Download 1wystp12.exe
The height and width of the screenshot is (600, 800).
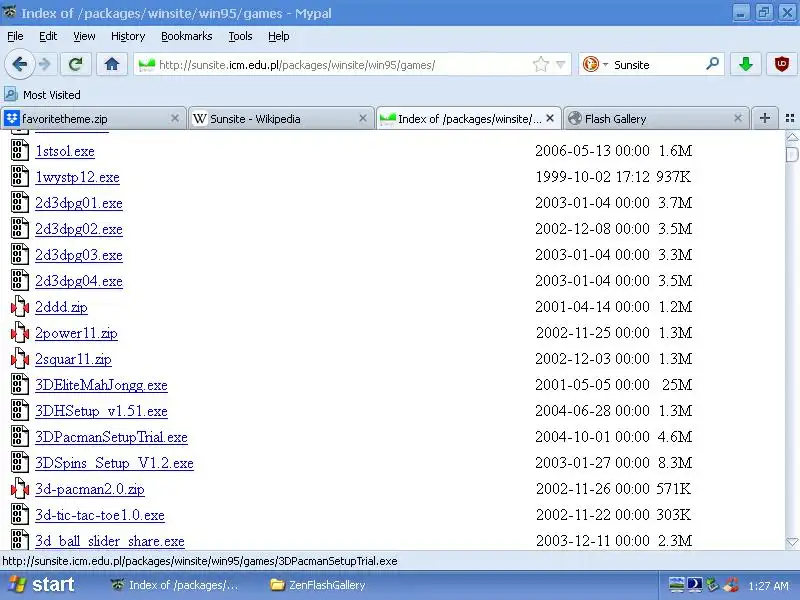(78, 178)
